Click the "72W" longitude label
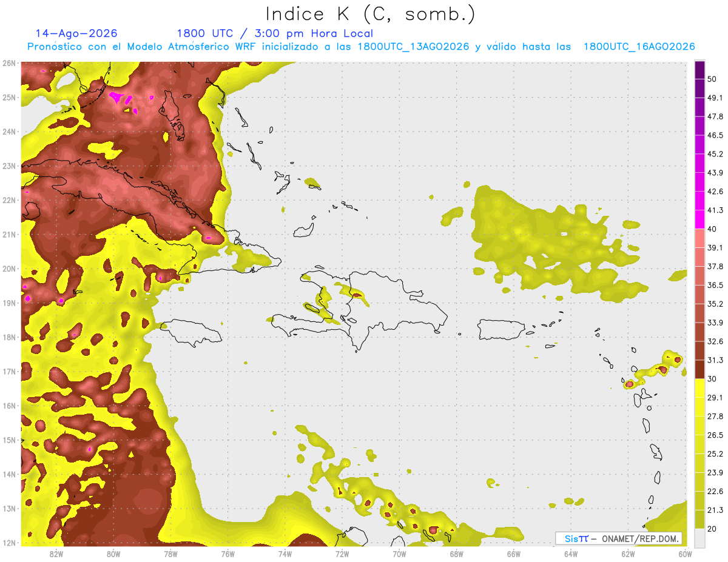The image size is (728, 562). (x=342, y=554)
